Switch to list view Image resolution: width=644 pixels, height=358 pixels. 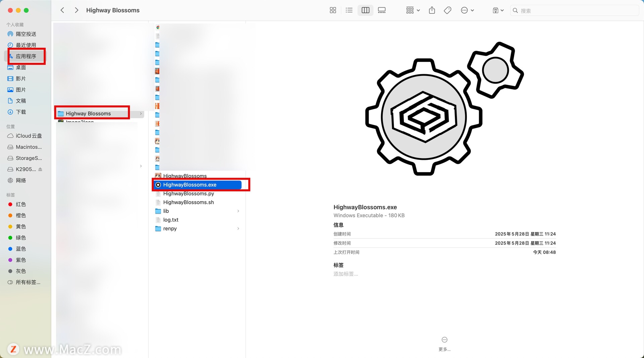pyautogui.click(x=349, y=10)
